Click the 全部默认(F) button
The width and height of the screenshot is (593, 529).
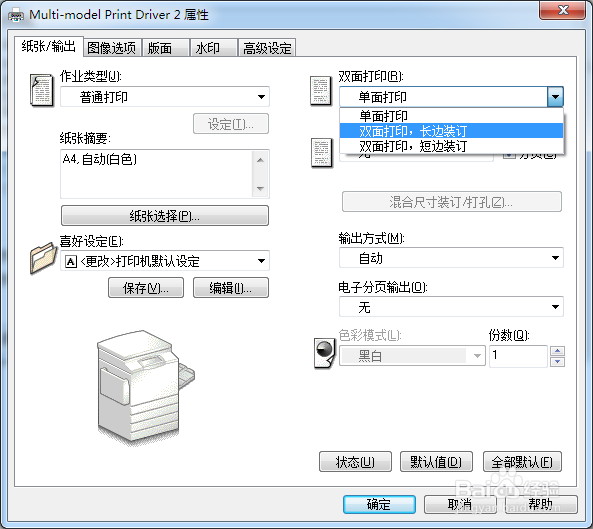coord(522,462)
